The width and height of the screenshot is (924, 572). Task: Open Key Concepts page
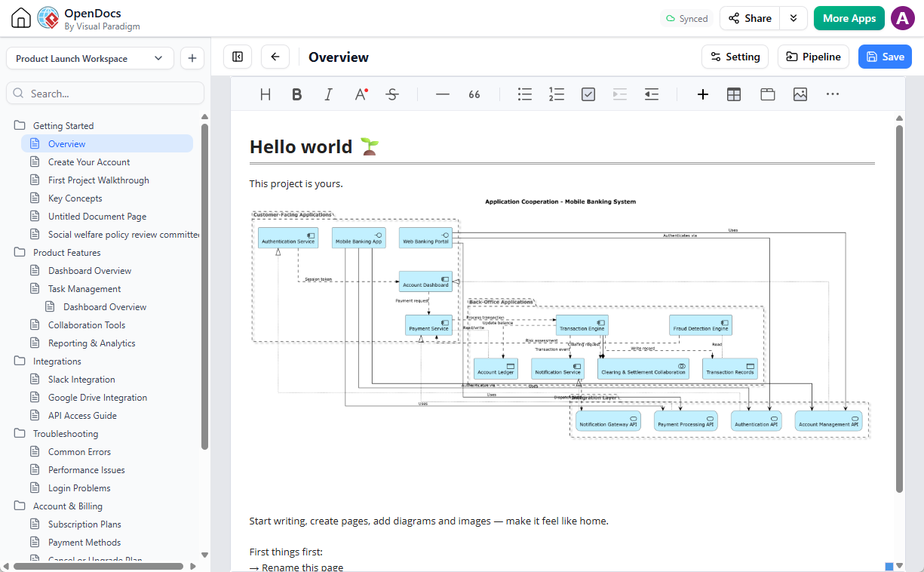coord(75,198)
